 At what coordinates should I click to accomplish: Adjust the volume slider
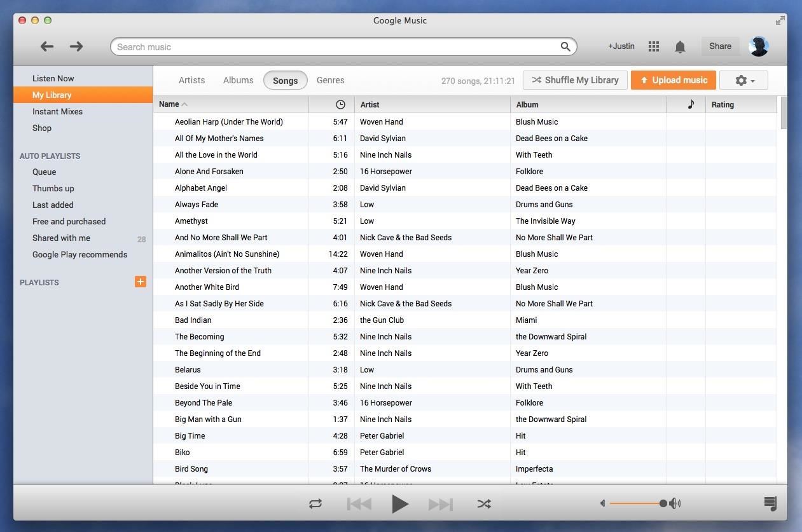pyautogui.click(x=637, y=503)
